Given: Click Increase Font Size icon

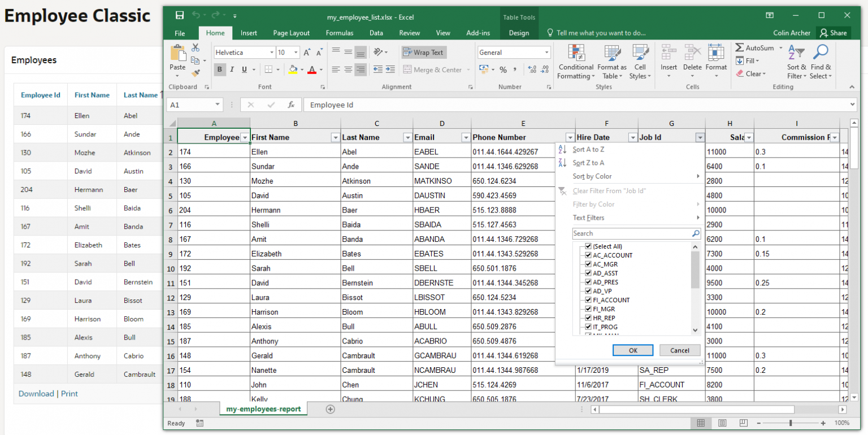Looking at the screenshot, I should coord(307,53).
